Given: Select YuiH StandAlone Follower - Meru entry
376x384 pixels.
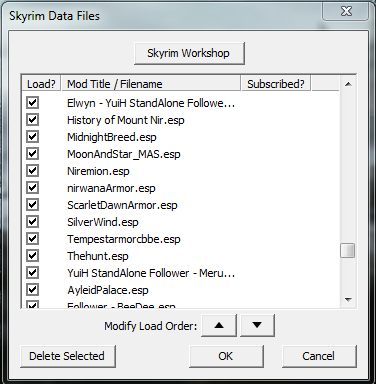Looking at the screenshot, I should click(x=151, y=273).
